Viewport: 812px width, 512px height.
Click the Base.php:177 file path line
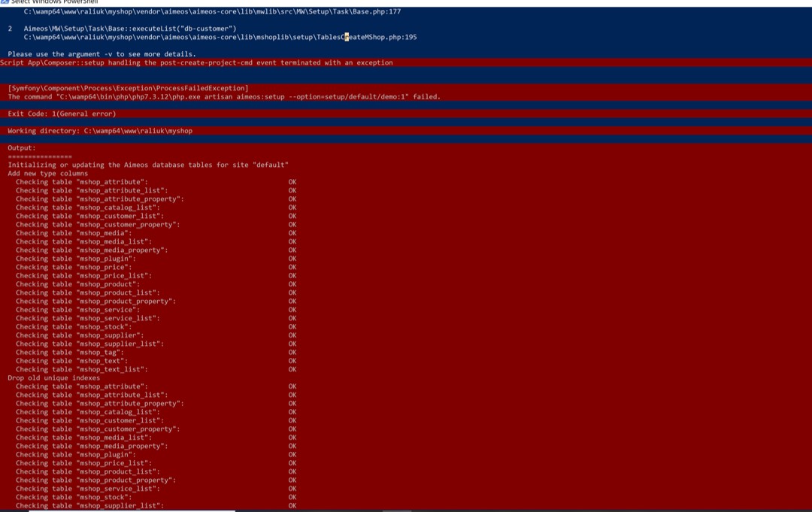(x=212, y=11)
